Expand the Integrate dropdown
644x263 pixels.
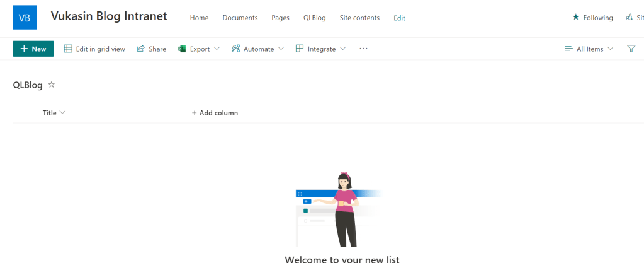320,49
